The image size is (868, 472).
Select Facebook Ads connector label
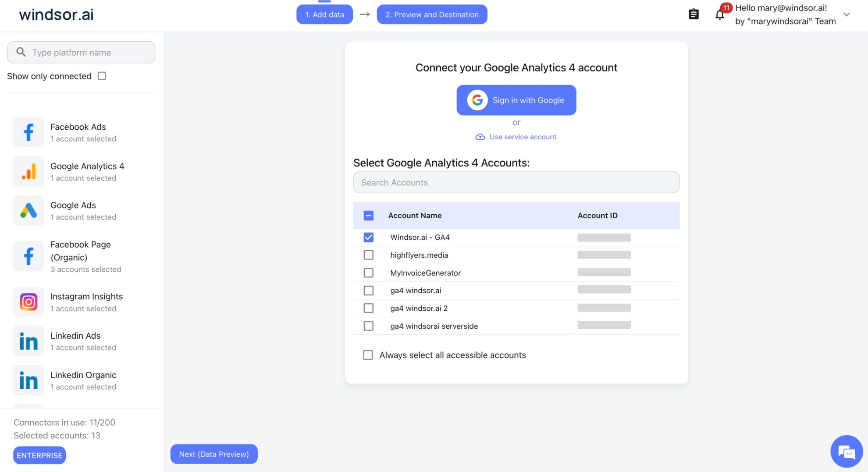pos(78,127)
